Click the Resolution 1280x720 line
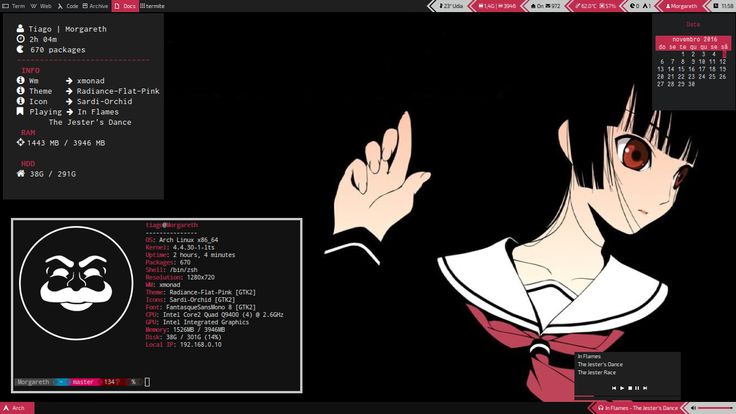This screenshot has width=736, height=414. [180, 277]
